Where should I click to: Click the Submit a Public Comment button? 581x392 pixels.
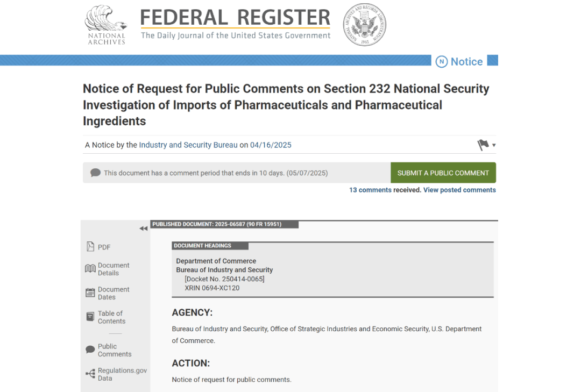(x=443, y=173)
